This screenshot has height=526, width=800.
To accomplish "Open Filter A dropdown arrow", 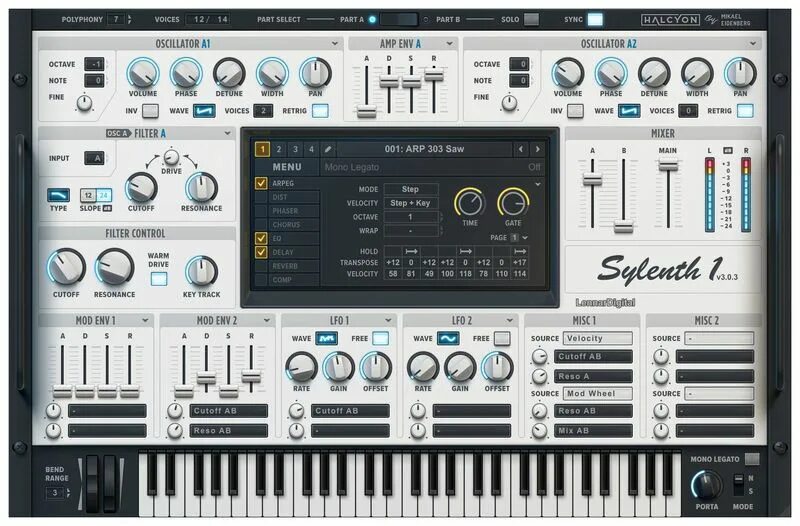I will [x=227, y=134].
